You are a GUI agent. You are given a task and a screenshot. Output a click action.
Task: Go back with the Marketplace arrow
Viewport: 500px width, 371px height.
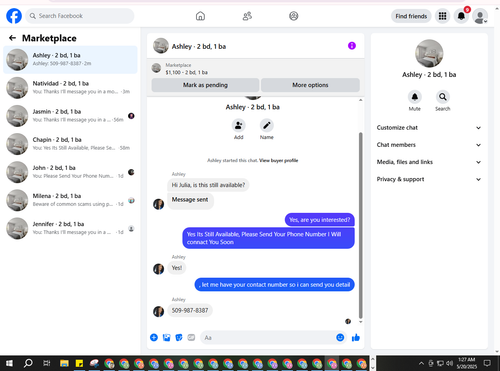click(12, 38)
